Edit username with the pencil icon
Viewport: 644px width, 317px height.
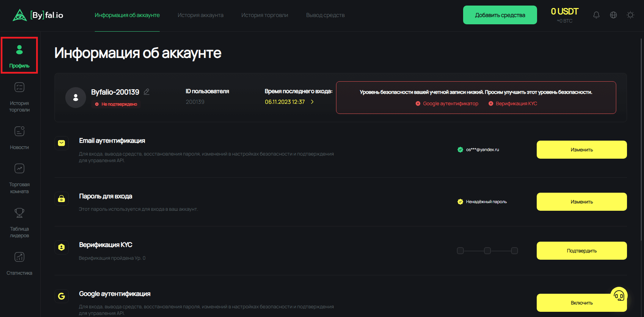click(x=147, y=92)
